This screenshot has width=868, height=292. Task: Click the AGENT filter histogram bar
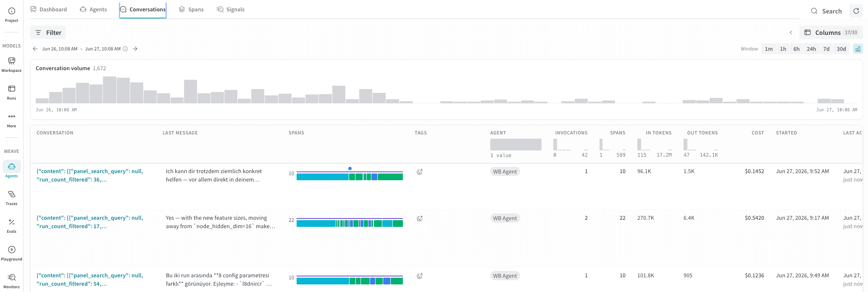tap(516, 145)
